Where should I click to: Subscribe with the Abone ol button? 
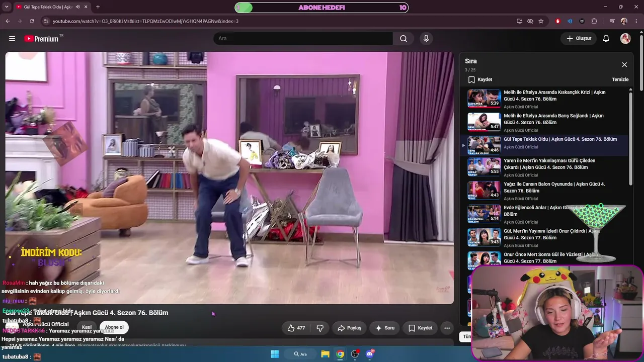click(x=114, y=327)
